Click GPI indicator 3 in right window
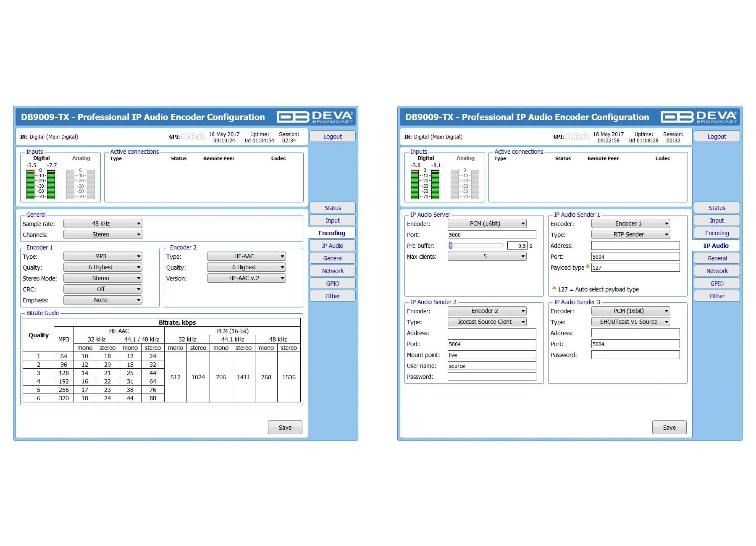The width and height of the screenshot is (756, 546). (x=585, y=137)
